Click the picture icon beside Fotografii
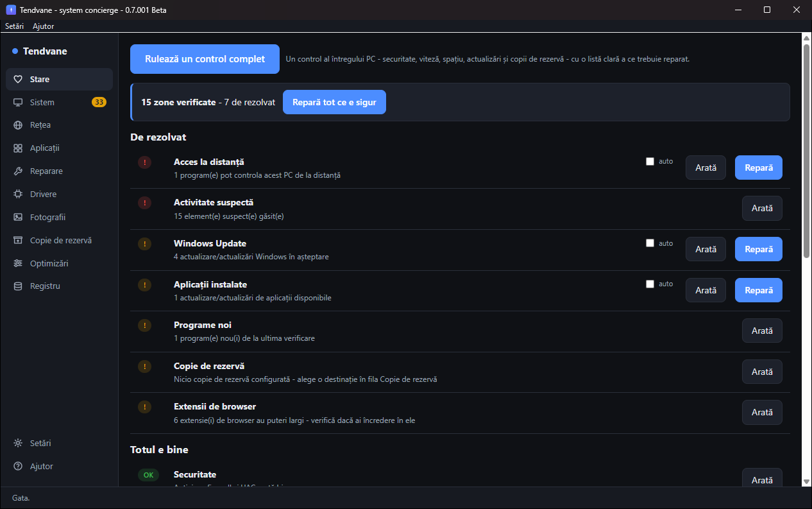This screenshot has height=509, width=812. pyautogui.click(x=18, y=218)
